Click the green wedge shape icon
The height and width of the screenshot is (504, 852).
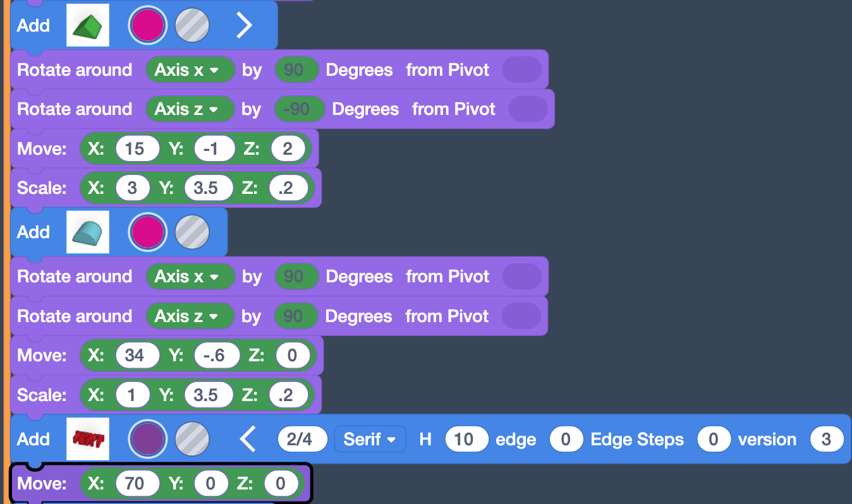click(x=88, y=25)
